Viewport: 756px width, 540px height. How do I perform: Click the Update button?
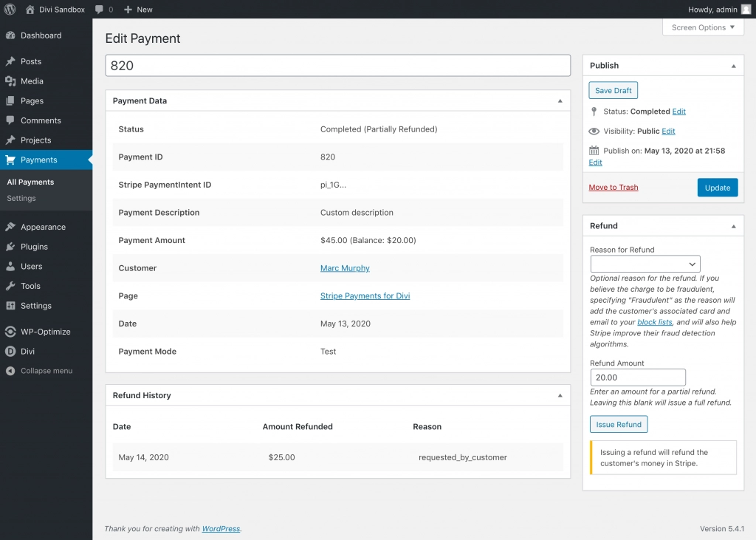point(718,188)
